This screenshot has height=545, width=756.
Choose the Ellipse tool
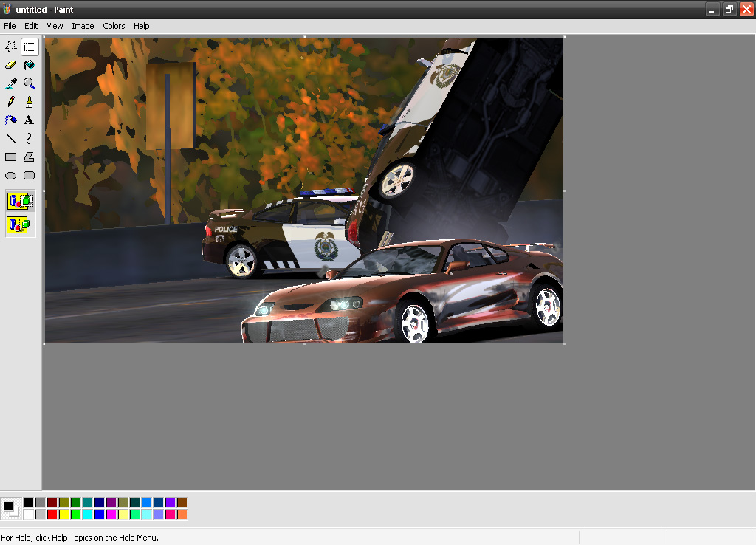click(x=10, y=176)
